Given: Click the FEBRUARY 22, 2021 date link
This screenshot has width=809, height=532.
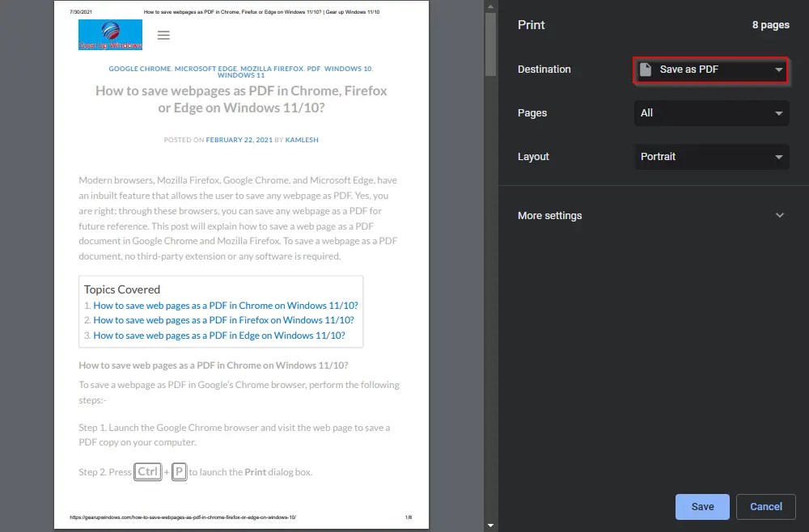Looking at the screenshot, I should (x=239, y=139).
